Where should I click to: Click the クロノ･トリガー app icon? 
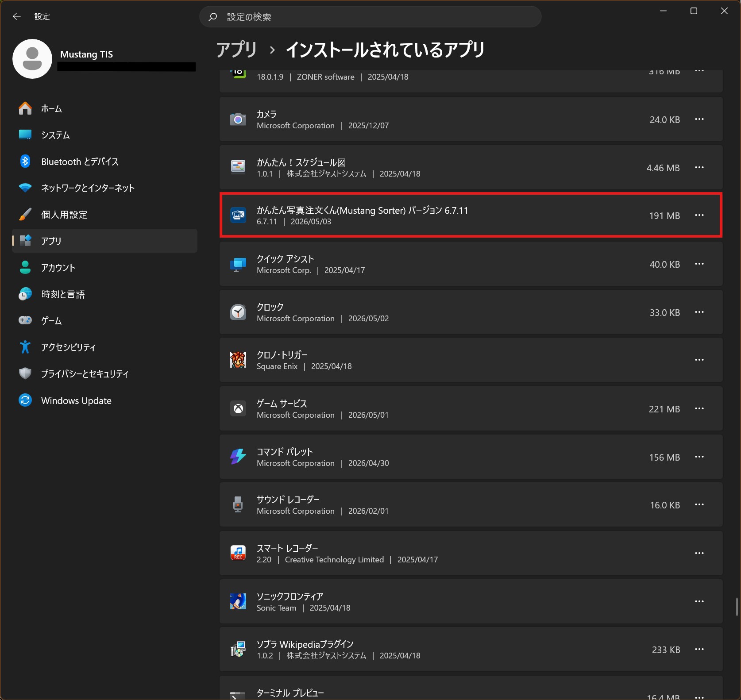(238, 360)
